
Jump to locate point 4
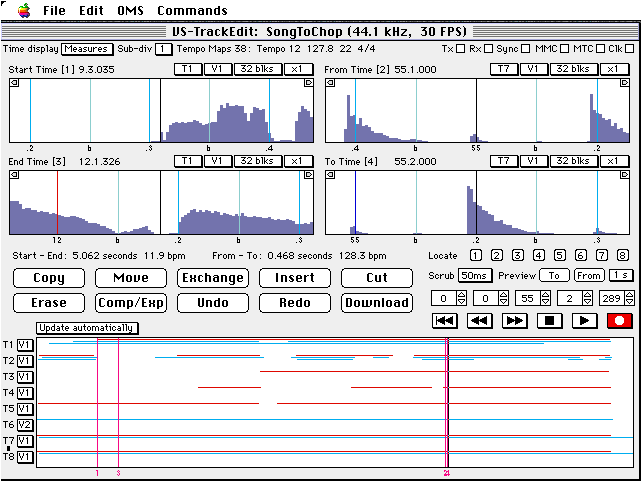tap(539, 255)
